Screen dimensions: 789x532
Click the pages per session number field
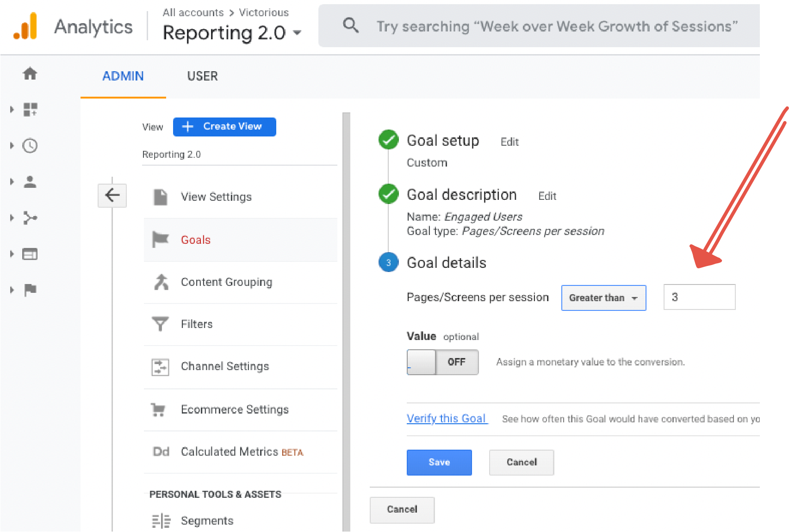tap(699, 297)
